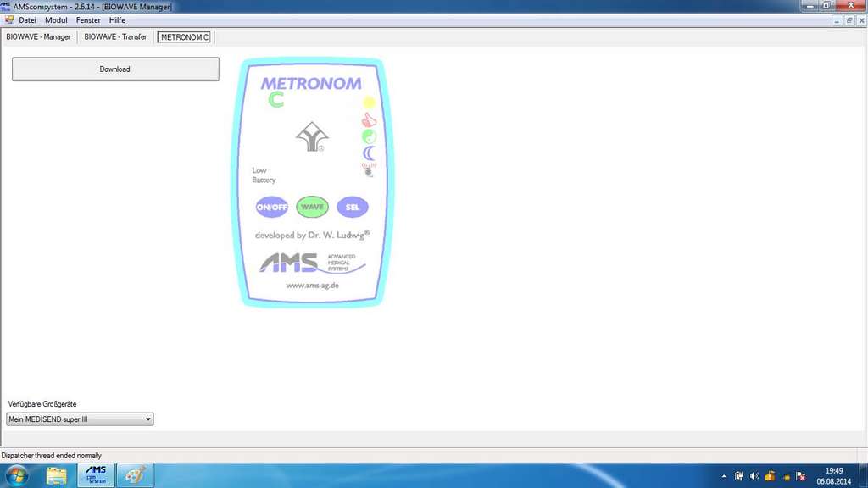Click 'developed by Dr. W. Ludwig' text
868x488 pixels.
pos(312,236)
